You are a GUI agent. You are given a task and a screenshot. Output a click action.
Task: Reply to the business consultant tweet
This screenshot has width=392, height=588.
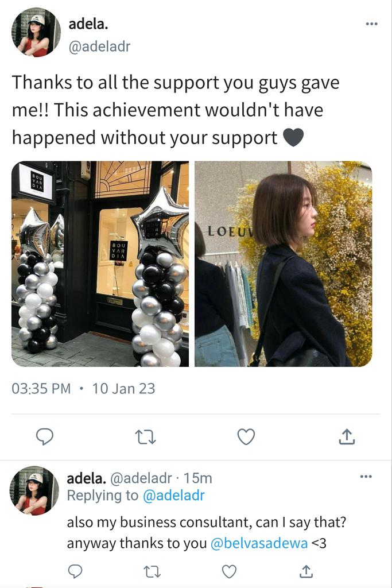coord(75,571)
